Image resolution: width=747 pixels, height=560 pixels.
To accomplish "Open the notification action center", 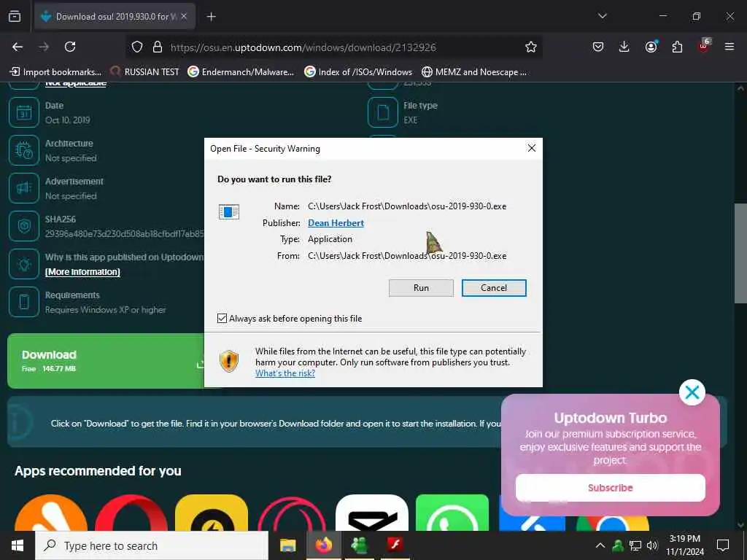I will [723, 545].
